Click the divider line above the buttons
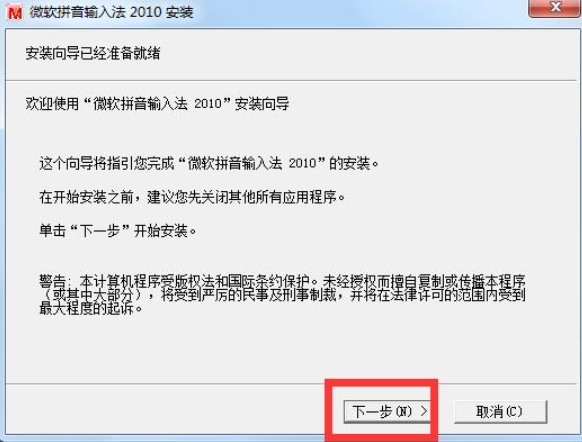The image size is (582, 442). pyautogui.click(x=166, y=383)
